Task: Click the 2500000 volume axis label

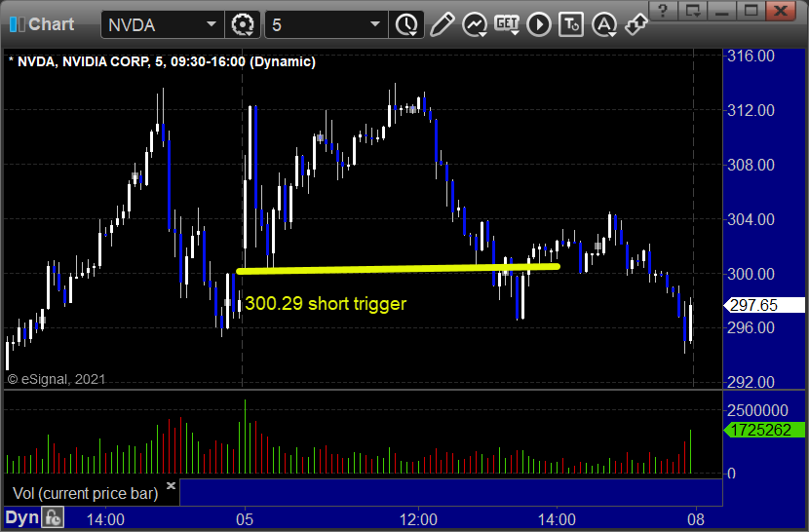Action: 757,411
